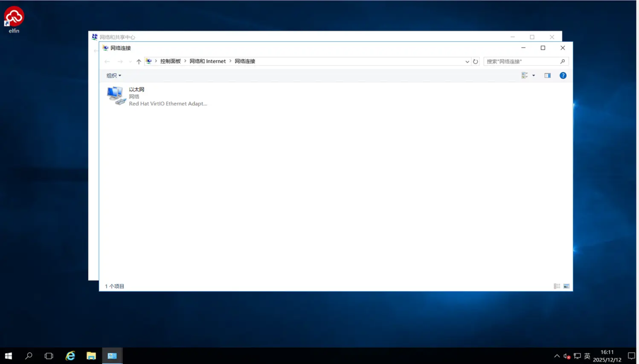Expand the chevron after 控制面板 in breadcrumb

185,61
